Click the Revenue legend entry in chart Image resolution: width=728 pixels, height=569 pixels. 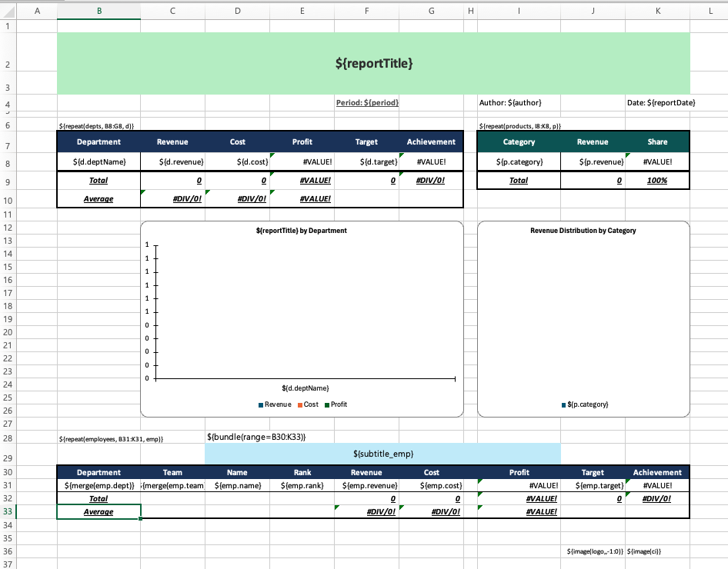click(x=275, y=404)
